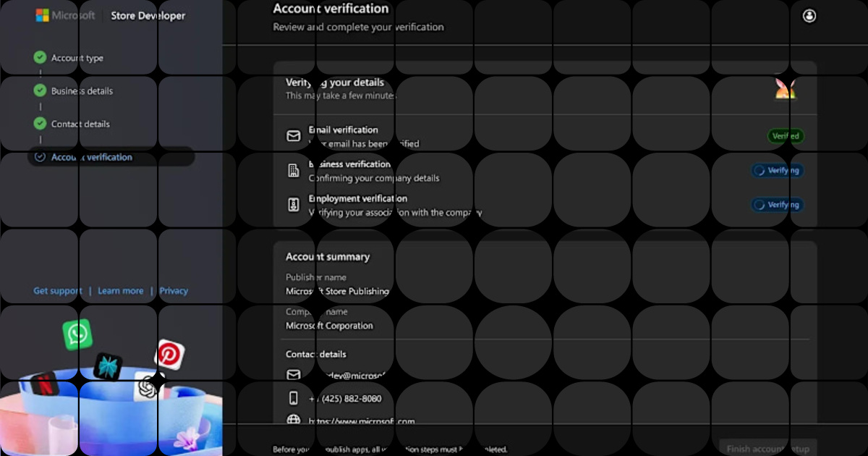Click the employment verification badge icon

[x=294, y=205]
